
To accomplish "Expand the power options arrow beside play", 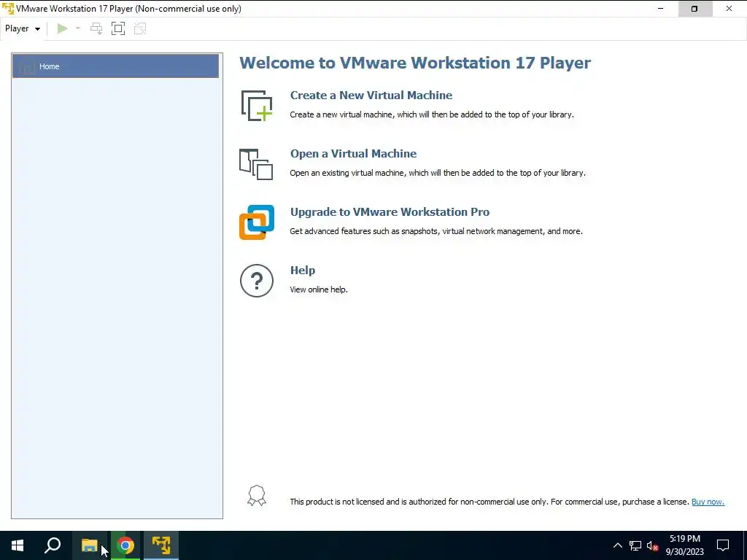I will [x=78, y=28].
